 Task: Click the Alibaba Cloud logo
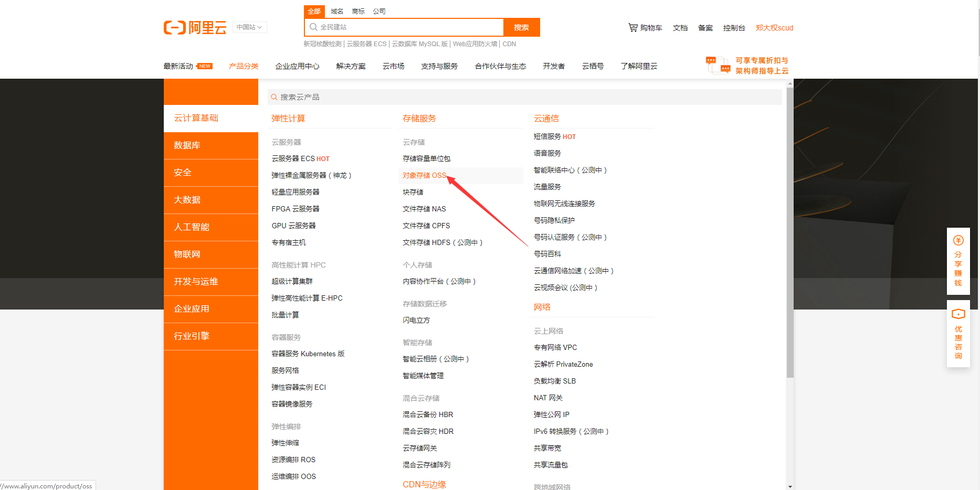194,27
